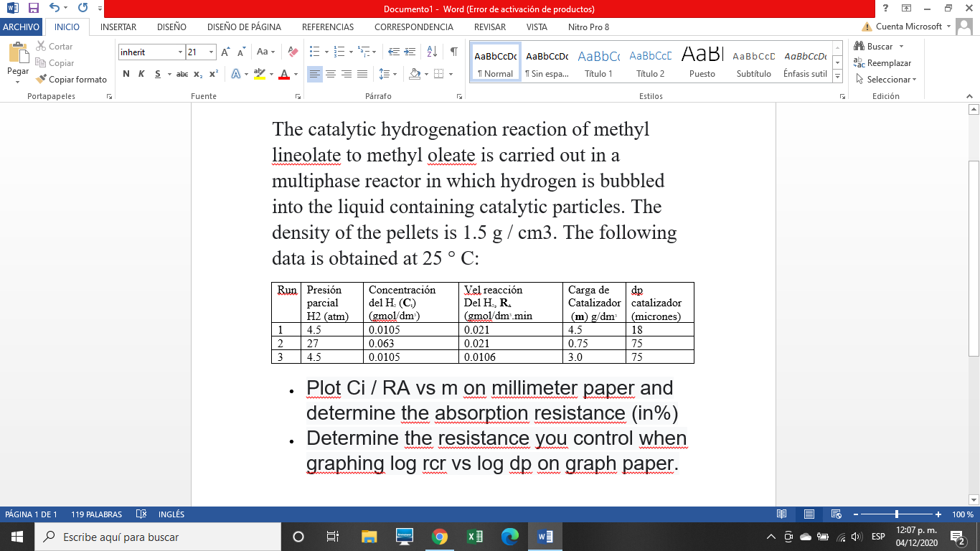Screen dimensions: 980x551
Task: Show or hide paragraph marks
Action: [x=454, y=52]
